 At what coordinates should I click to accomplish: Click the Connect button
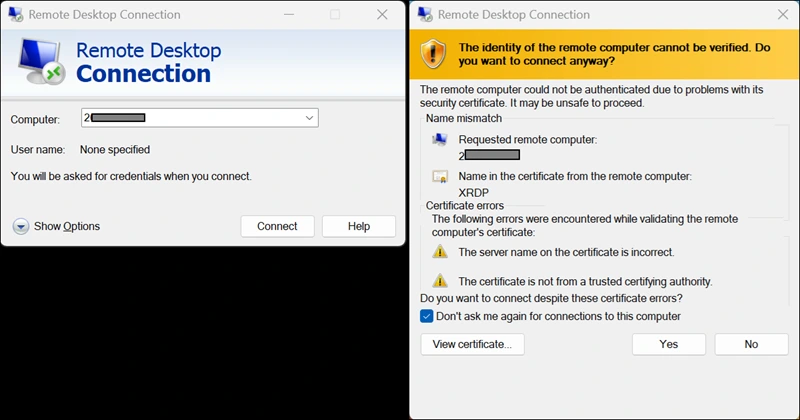point(277,226)
